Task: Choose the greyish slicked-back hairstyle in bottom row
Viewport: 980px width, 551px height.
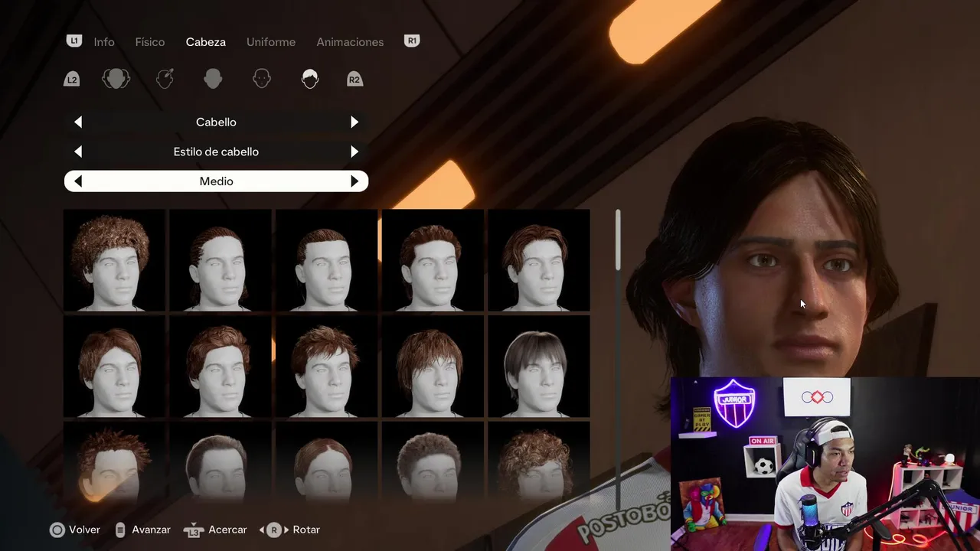Action: [220, 463]
